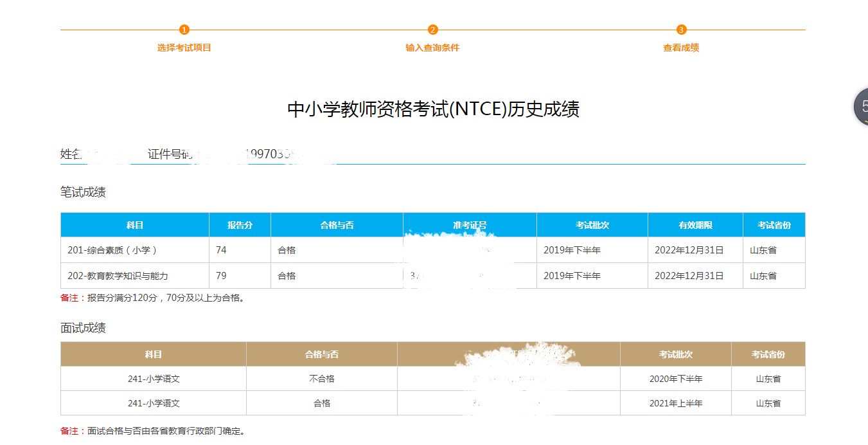Click the step 3 circle in the progress bar
The image size is (868, 445).
pos(682,30)
